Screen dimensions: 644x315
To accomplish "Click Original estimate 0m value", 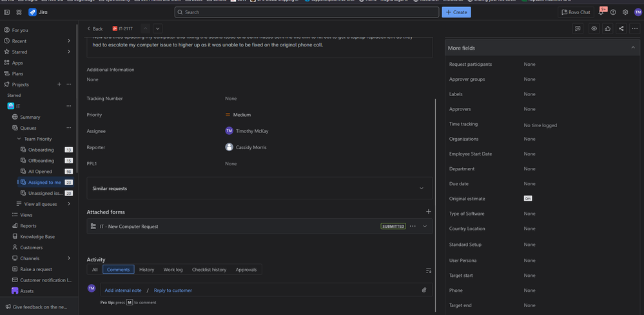I will tap(528, 198).
